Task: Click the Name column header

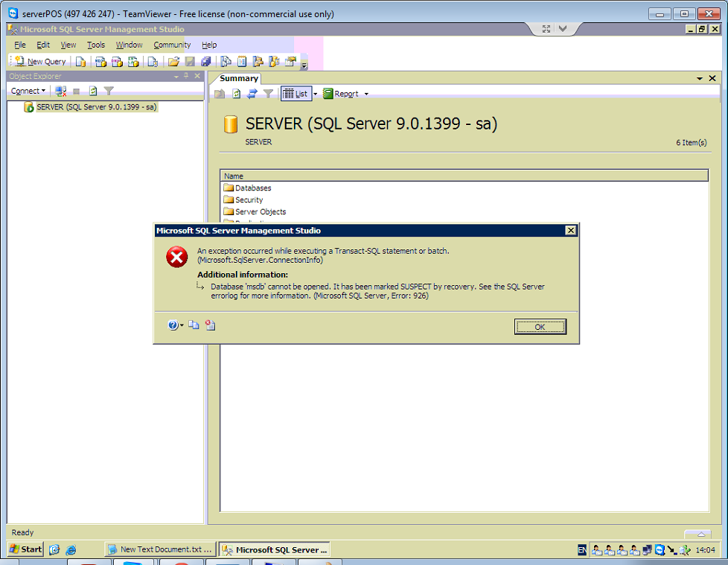Action: point(464,176)
